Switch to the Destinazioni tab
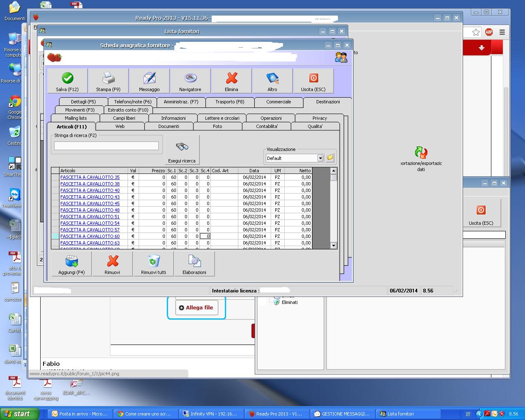The height and width of the screenshot is (420, 525). tap(328, 102)
